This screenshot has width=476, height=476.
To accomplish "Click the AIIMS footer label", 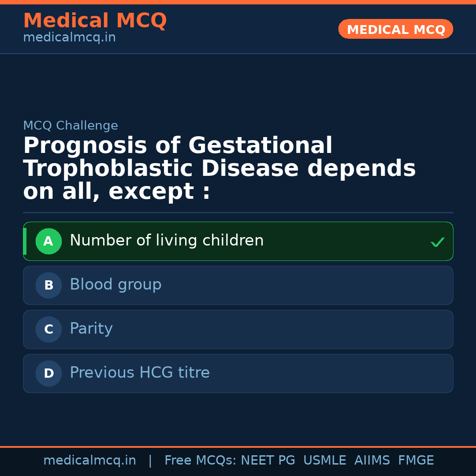I will (x=372, y=461).
